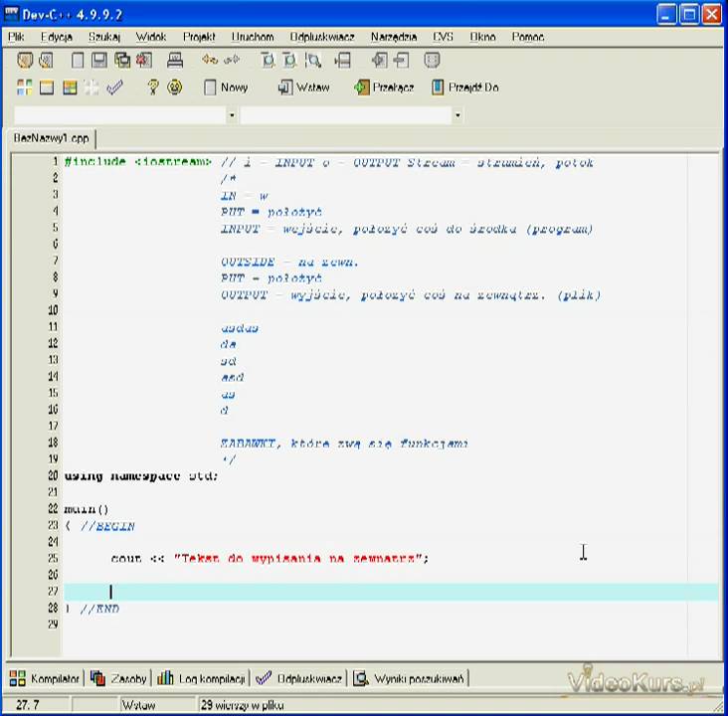Click the Nowy toolbar button

[x=226, y=88]
